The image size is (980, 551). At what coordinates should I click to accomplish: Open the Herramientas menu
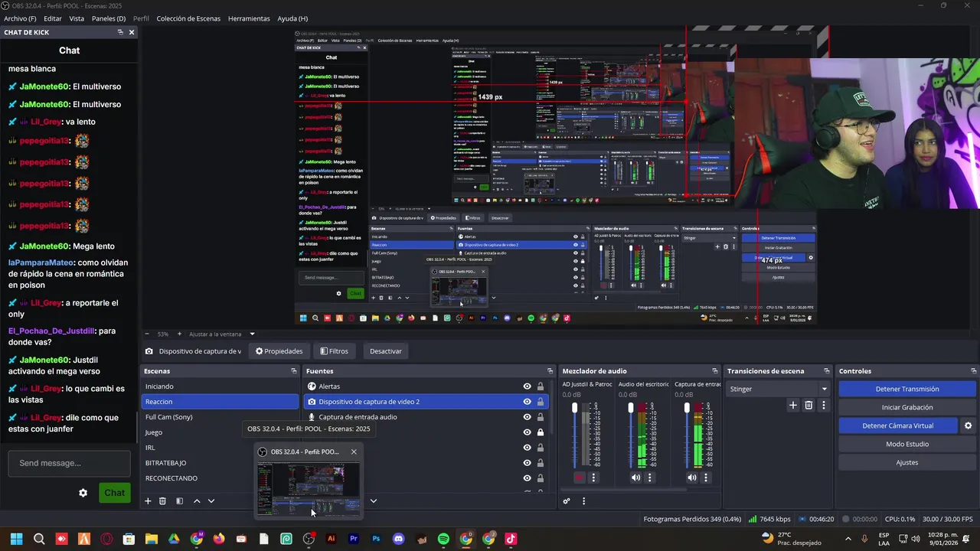[249, 18]
